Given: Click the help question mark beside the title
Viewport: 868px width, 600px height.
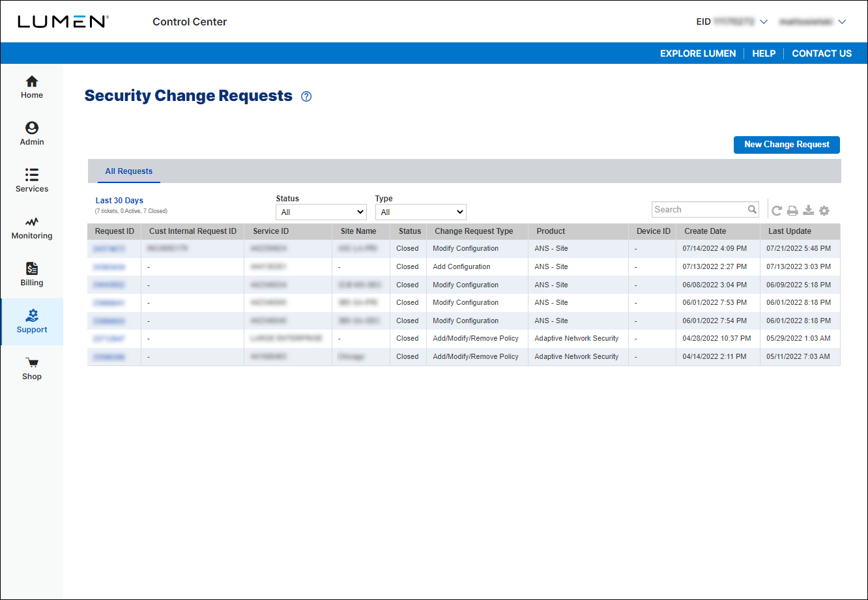Looking at the screenshot, I should 306,96.
